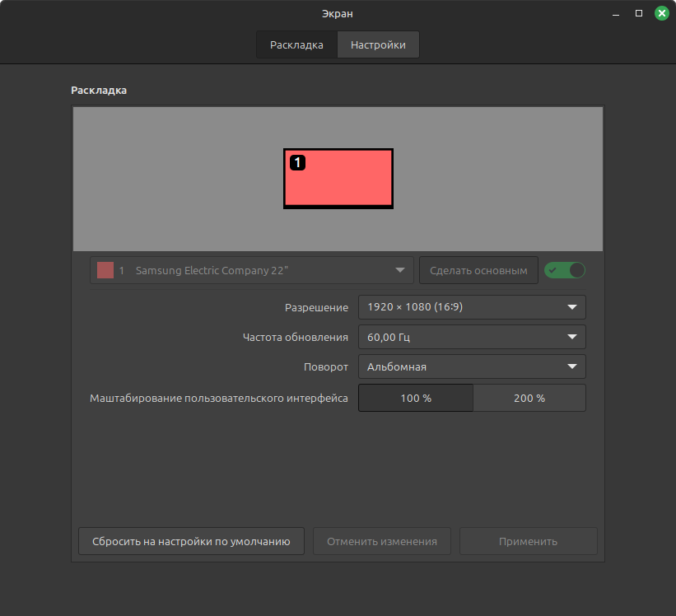Click the Частота обновления label
Image resolution: width=676 pixels, height=616 pixels.
(x=296, y=337)
